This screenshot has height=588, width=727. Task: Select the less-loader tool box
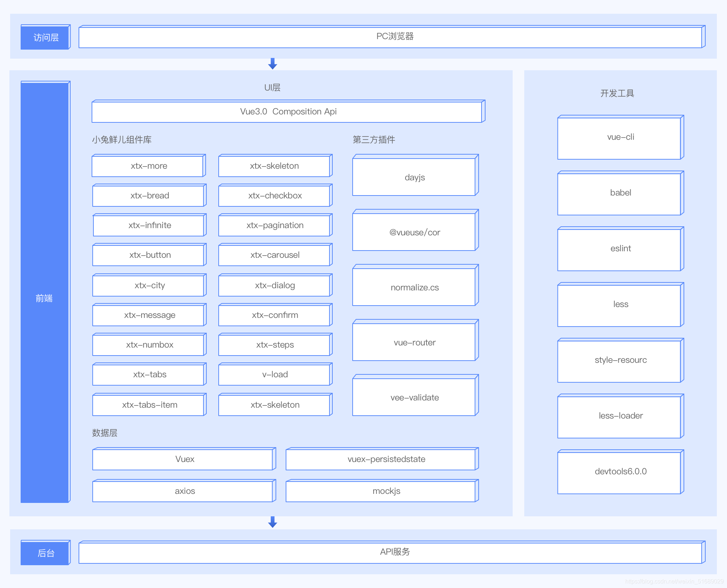tap(621, 416)
